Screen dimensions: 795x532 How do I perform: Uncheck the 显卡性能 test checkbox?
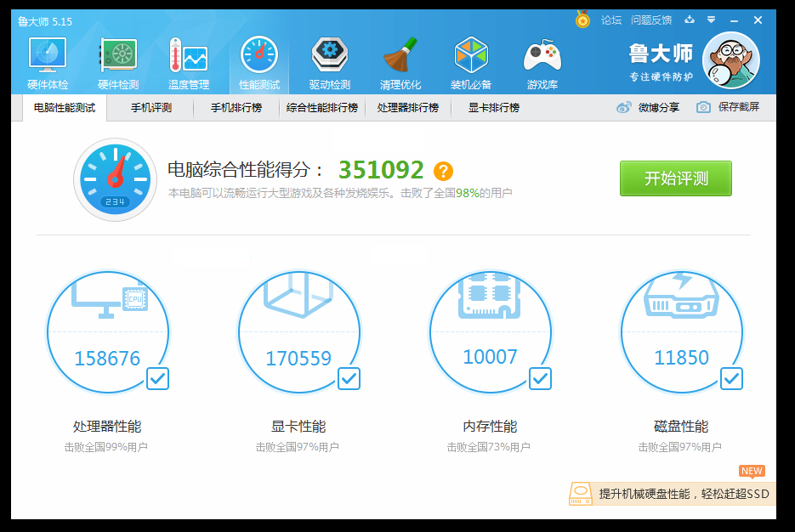click(349, 378)
